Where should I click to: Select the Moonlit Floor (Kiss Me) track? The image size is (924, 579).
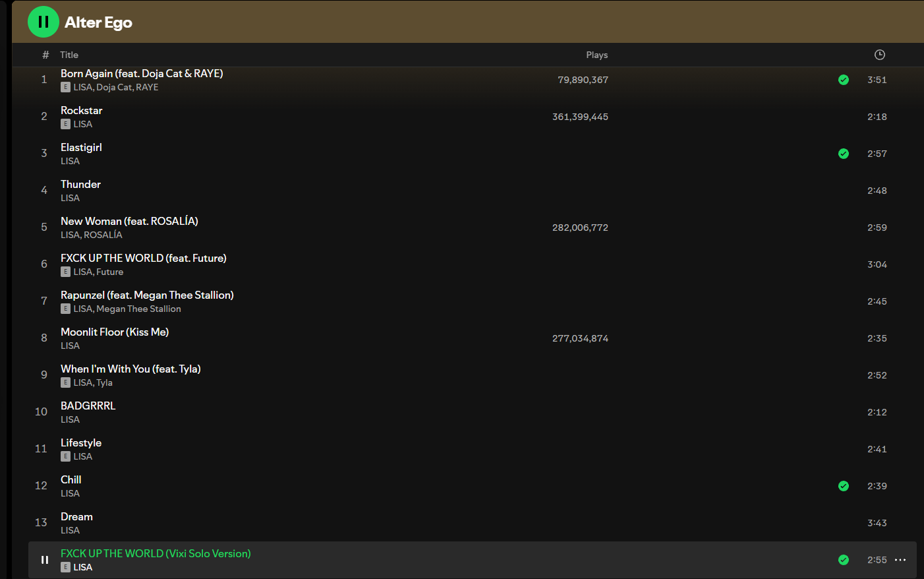pyautogui.click(x=115, y=332)
